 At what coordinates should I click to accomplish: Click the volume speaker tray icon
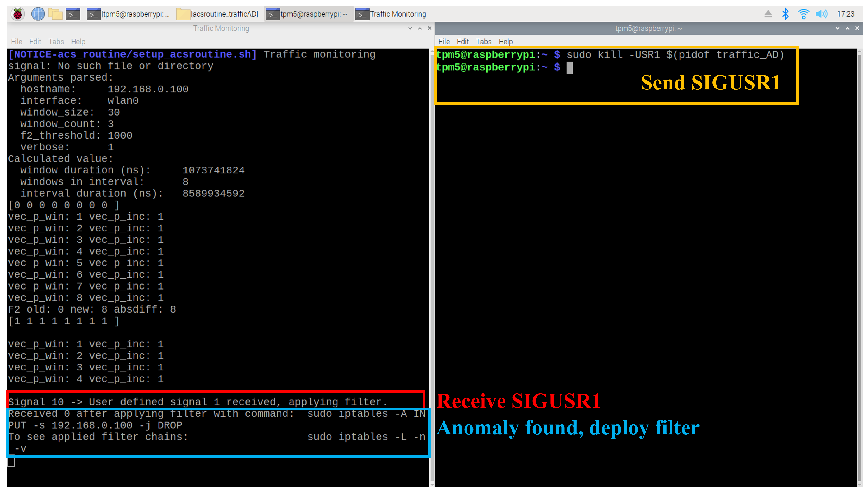coord(821,14)
